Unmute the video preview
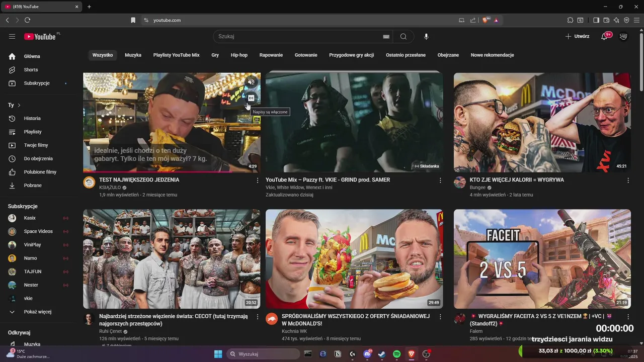Screen dimensions: 644x362 coord(251,81)
